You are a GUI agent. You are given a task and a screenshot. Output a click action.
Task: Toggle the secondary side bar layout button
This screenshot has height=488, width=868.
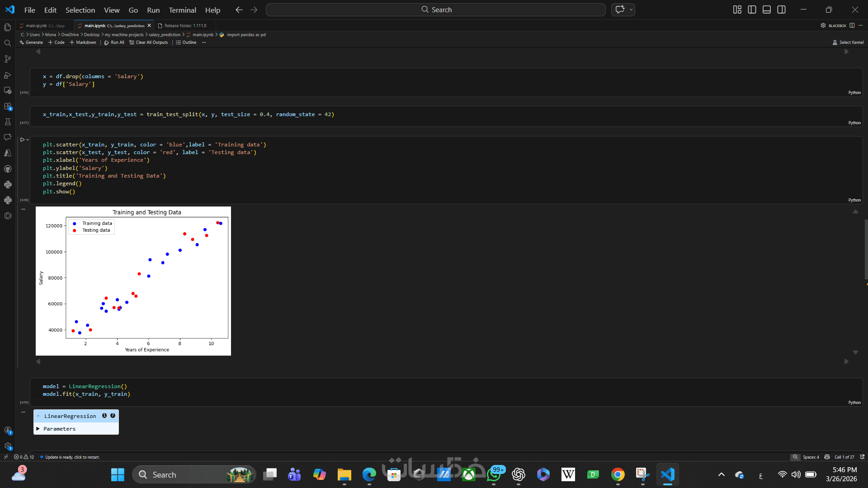[782, 9]
